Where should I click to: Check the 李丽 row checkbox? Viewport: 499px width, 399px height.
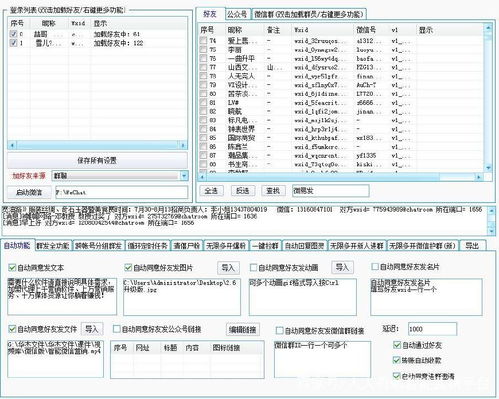(203, 49)
